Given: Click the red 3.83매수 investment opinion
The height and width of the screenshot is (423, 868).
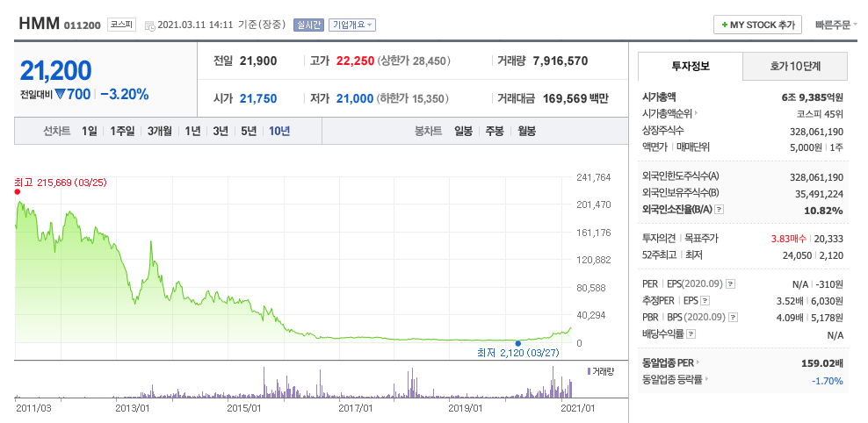Looking at the screenshot, I should pyautogui.click(x=790, y=239).
